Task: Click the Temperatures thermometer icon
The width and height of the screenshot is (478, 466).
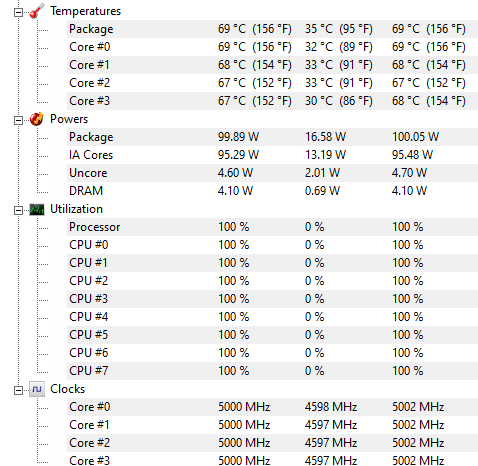Action: tap(37, 11)
